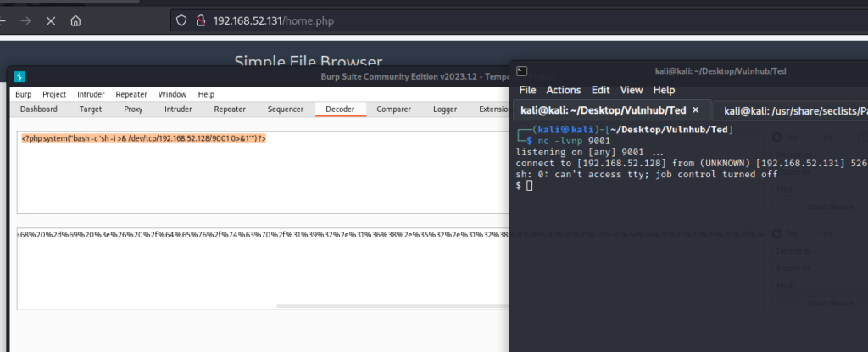This screenshot has height=352, width=868.
Task: Open the Window menu in Burp Suite
Action: click(172, 94)
